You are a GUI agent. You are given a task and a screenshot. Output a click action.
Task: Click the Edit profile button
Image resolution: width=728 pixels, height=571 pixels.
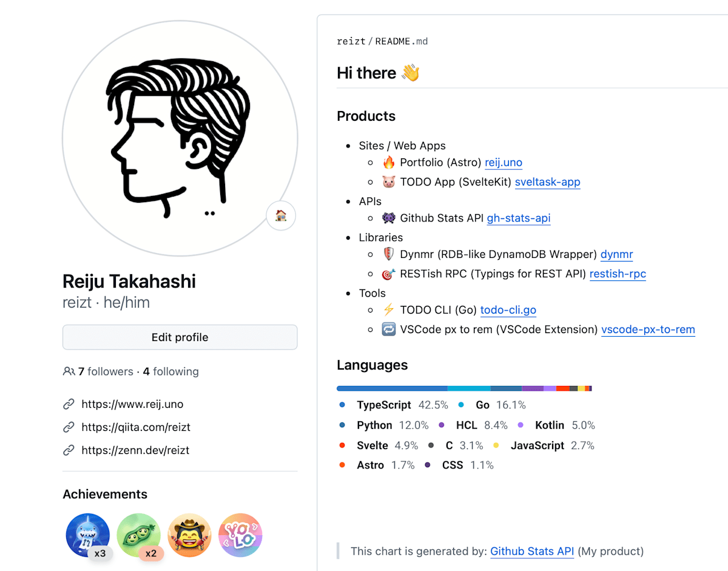point(180,337)
